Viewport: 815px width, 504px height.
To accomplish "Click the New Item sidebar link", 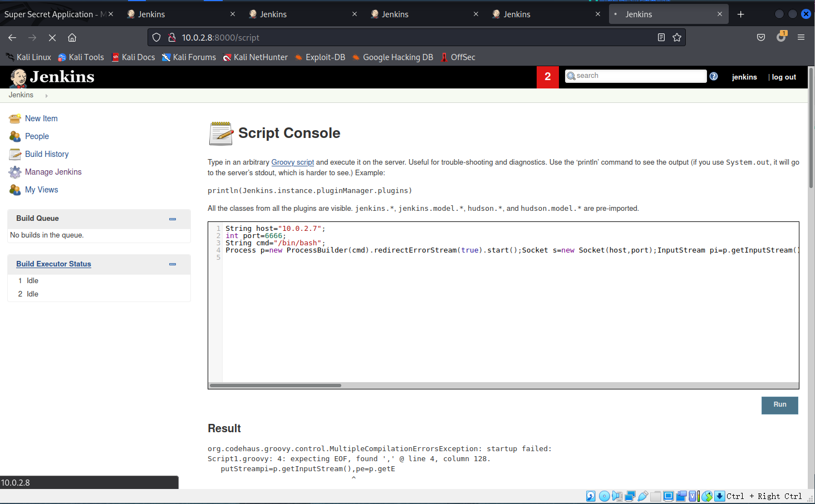I will point(41,118).
